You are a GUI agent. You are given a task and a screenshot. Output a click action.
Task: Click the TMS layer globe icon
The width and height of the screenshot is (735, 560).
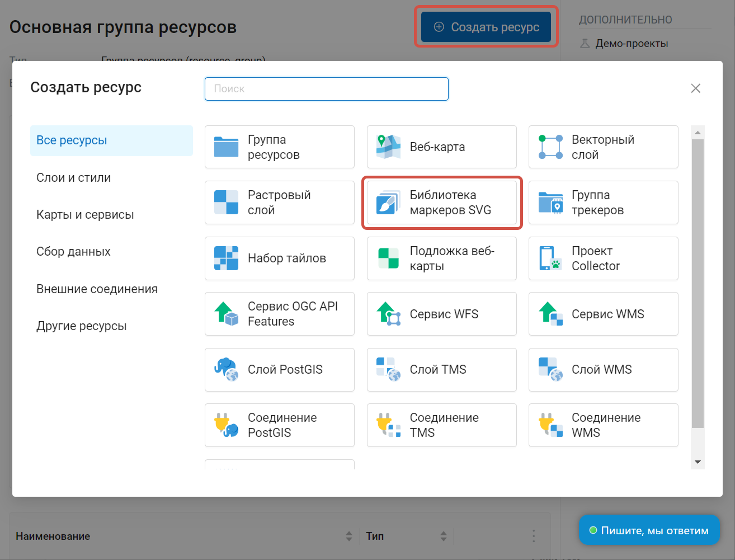pyautogui.click(x=389, y=370)
